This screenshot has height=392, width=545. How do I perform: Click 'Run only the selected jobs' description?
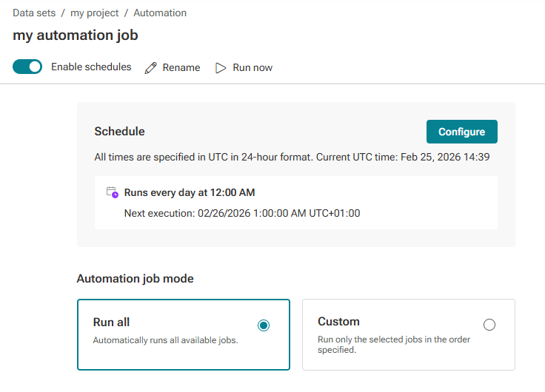pos(394,345)
